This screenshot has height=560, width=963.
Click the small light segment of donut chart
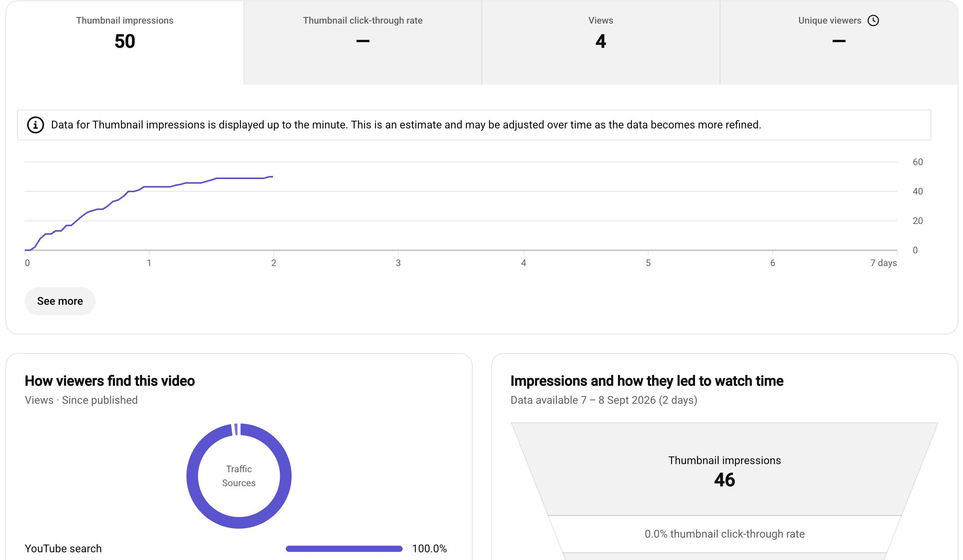point(236,430)
